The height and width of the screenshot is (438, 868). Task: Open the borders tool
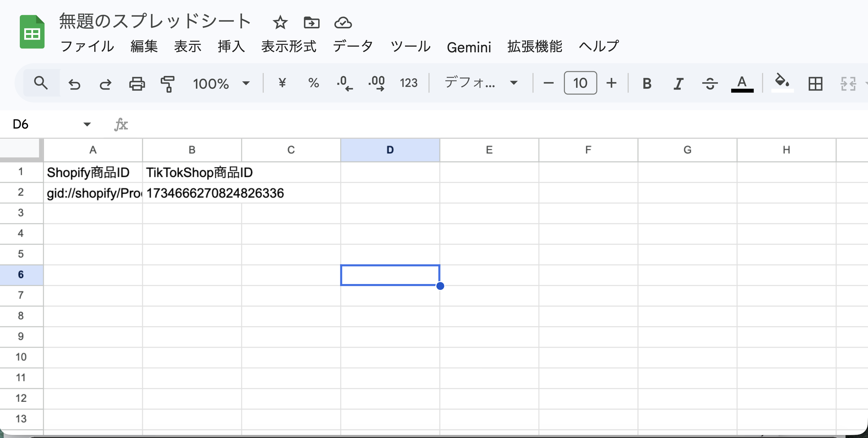[815, 84]
